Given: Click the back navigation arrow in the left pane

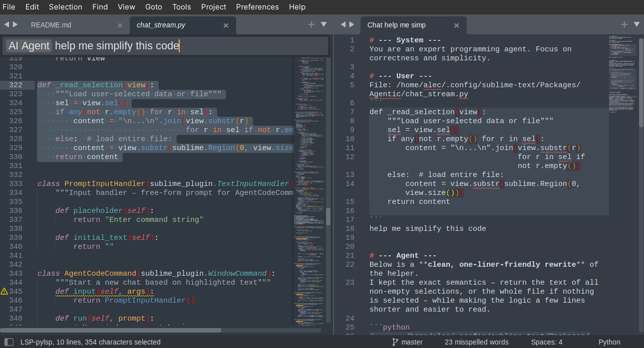Looking at the screenshot, I should click(x=7, y=24).
